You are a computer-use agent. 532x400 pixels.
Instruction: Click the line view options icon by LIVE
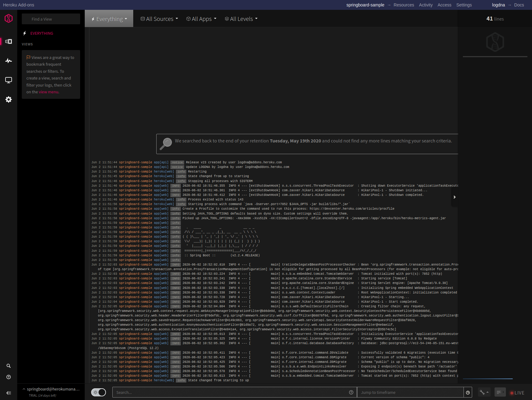500,392
